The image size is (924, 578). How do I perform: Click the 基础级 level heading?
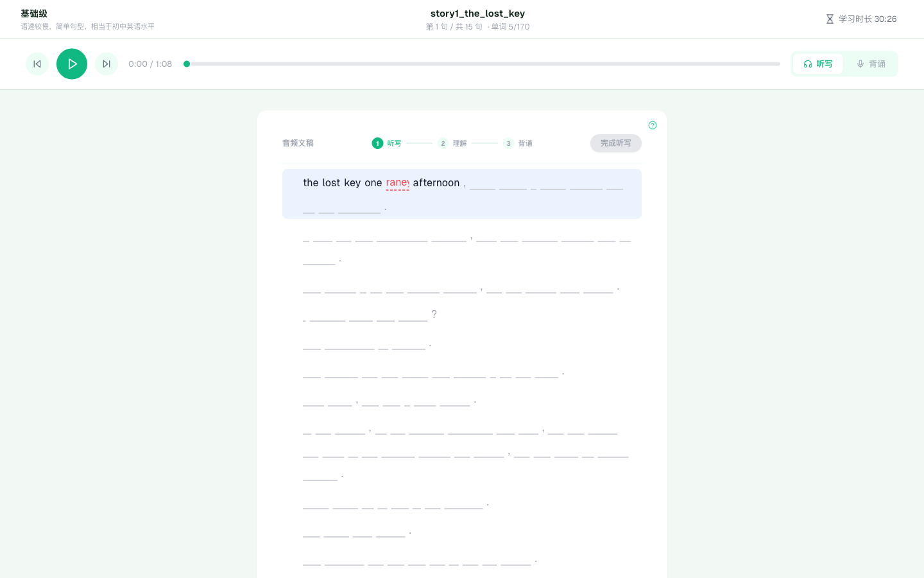[34, 13]
